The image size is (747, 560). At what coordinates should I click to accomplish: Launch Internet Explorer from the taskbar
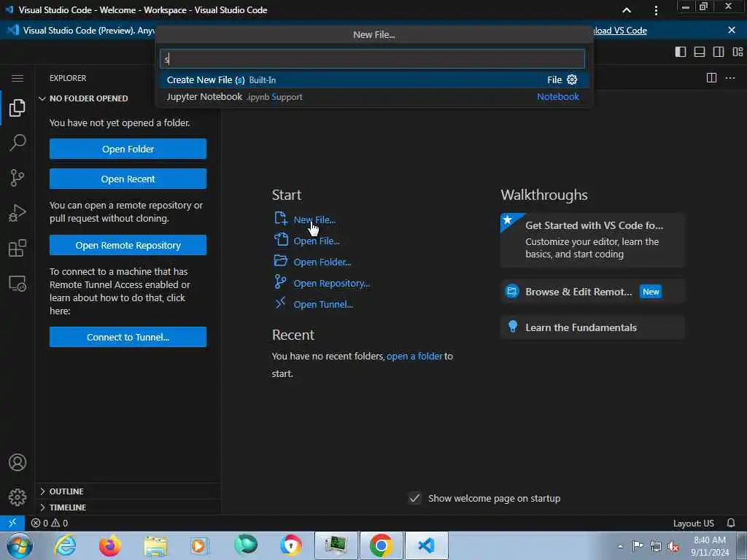[x=65, y=545]
